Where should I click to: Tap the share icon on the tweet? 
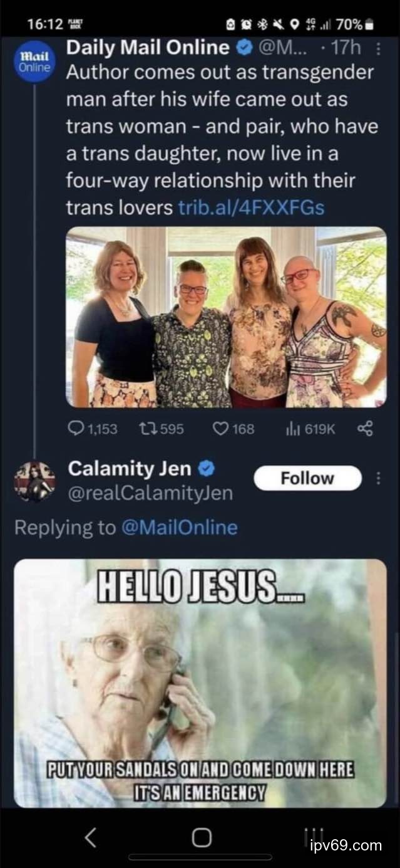(x=364, y=429)
